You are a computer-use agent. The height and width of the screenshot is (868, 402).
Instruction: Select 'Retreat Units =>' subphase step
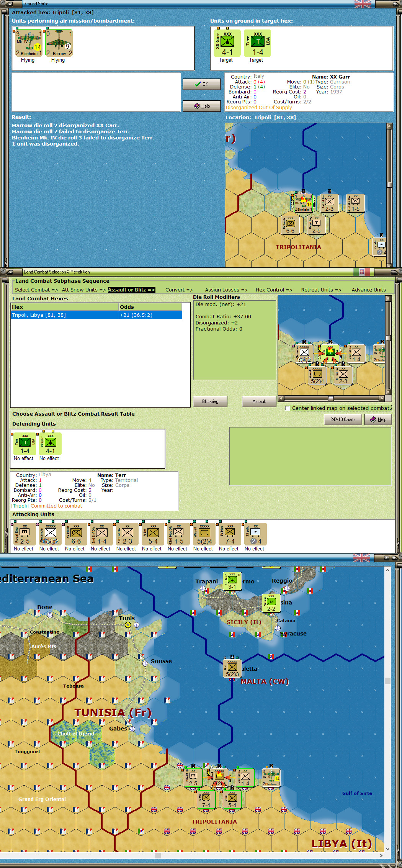pyautogui.click(x=321, y=290)
